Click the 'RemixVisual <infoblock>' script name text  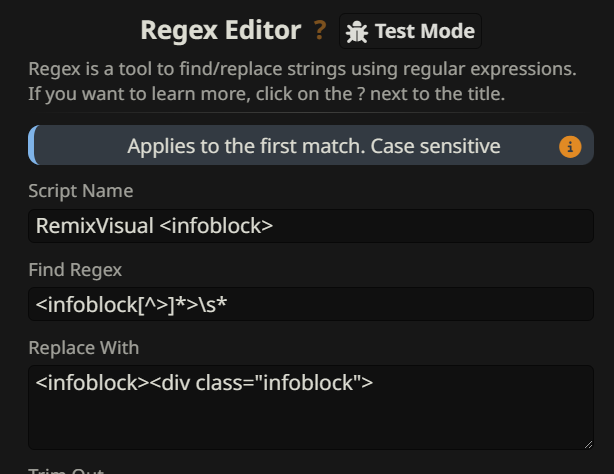154,226
